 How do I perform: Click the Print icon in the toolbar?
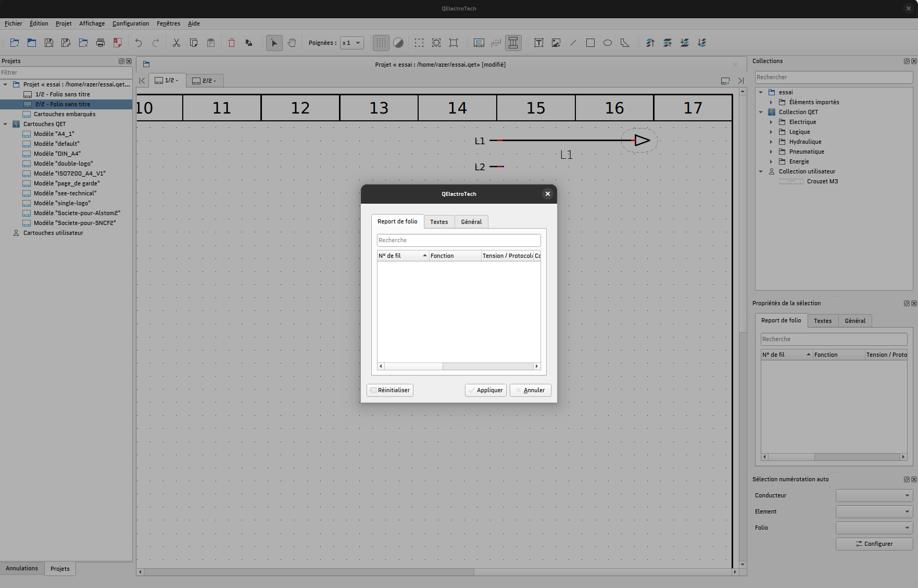(100, 43)
